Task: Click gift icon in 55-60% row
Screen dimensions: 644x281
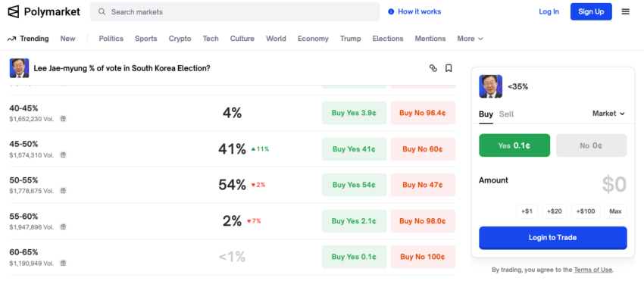Action: tap(63, 226)
